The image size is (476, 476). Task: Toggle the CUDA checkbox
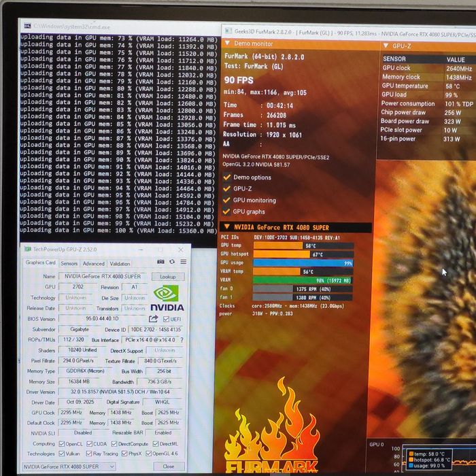[x=89, y=444]
